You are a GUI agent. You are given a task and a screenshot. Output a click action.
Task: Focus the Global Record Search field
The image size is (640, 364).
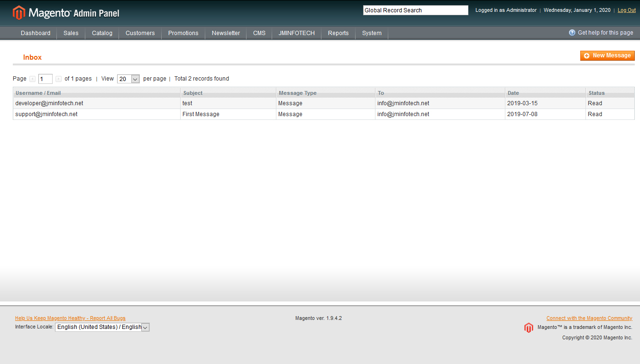click(416, 10)
